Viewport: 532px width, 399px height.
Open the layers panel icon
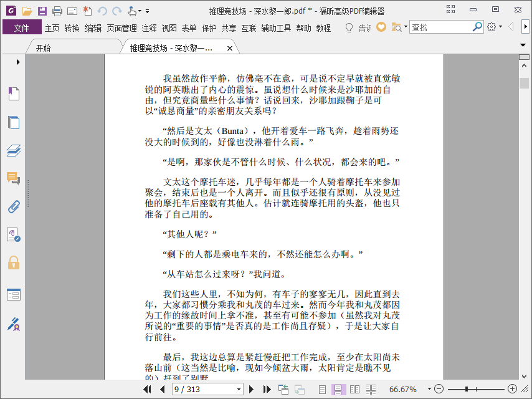(14, 150)
